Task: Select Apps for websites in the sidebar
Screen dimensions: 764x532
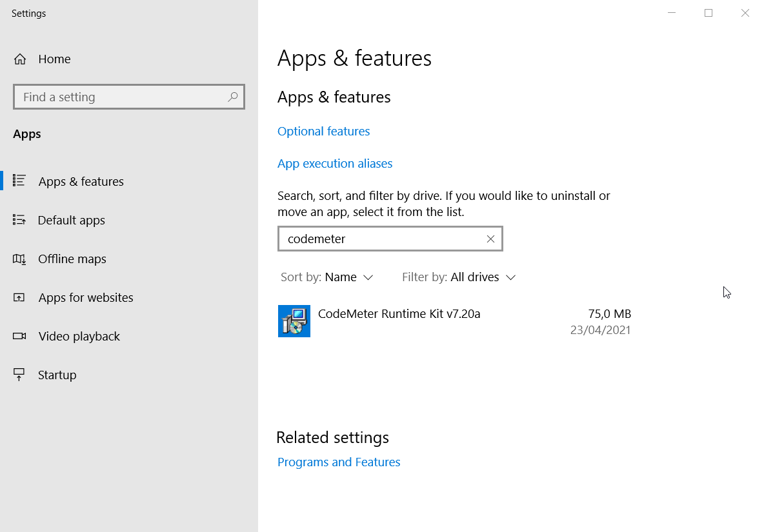Action: [x=129, y=297]
